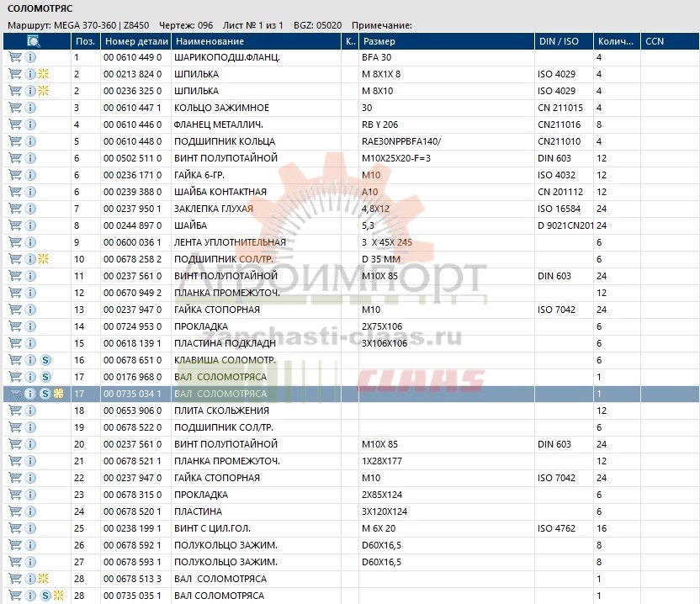
Task: Sort by Номер детали column header
Action: pos(135,41)
